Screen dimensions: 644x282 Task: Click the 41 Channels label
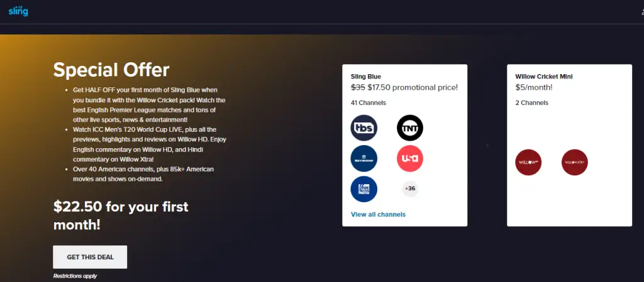(x=369, y=103)
